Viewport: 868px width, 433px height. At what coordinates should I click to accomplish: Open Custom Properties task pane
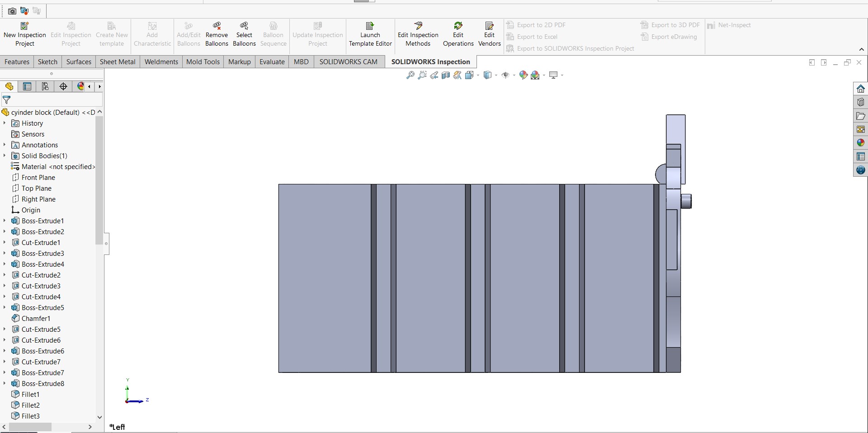point(860,156)
